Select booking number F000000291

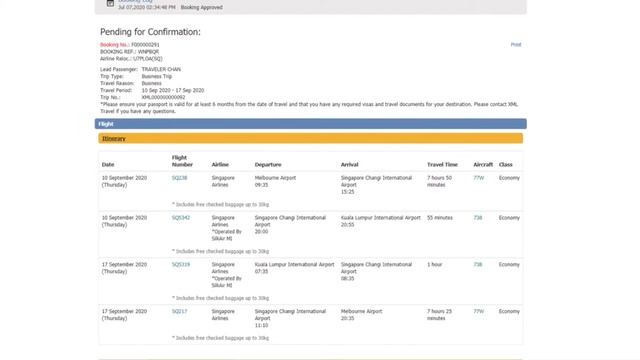tap(145, 45)
